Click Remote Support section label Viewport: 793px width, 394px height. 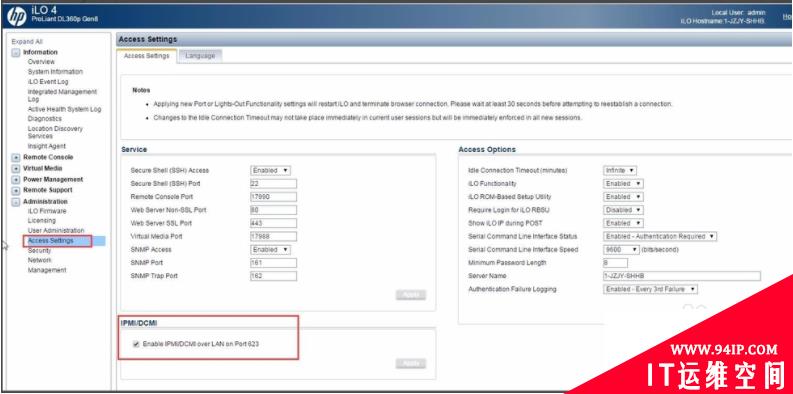point(48,190)
